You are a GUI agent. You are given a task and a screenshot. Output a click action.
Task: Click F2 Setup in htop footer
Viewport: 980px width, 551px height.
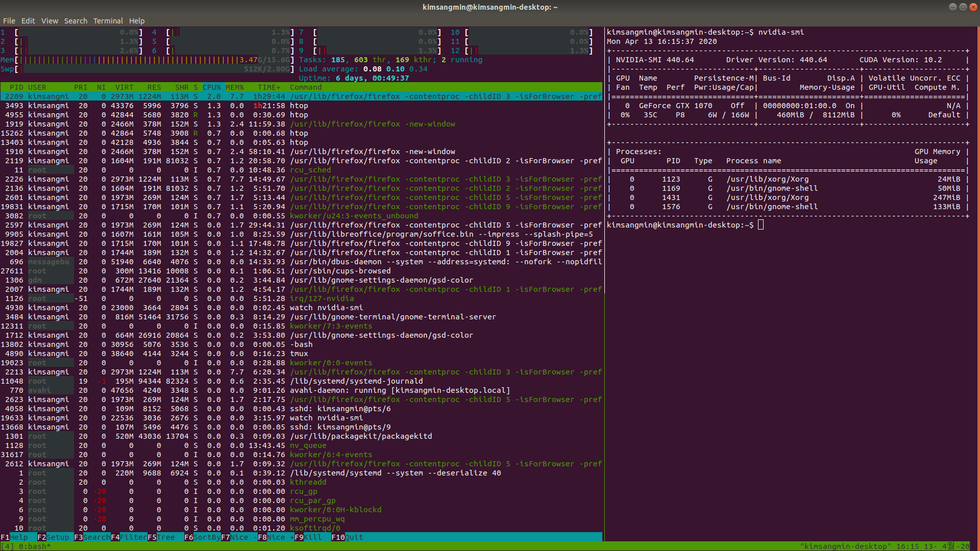click(x=57, y=537)
